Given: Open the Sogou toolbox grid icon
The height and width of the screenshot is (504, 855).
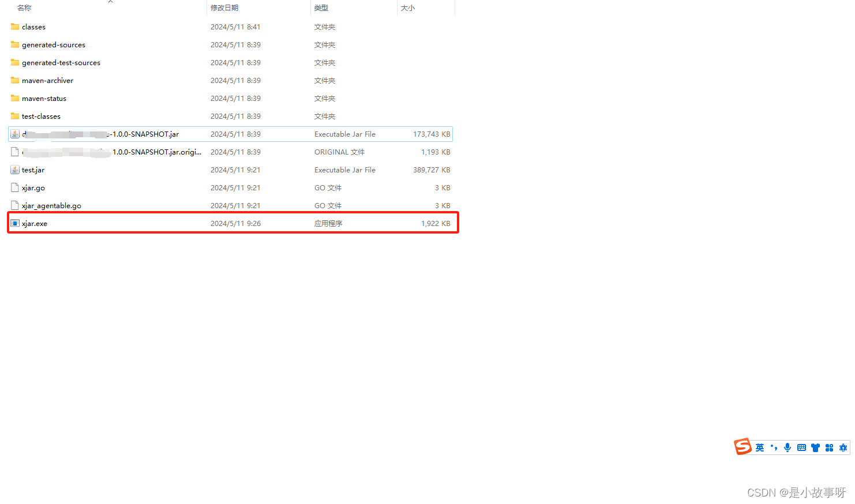Looking at the screenshot, I should [x=829, y=447].
